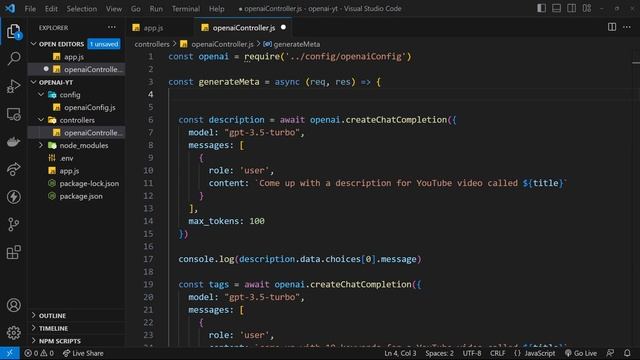Toggle secondary side bar layout icon
640x360 pixels.
coord(571,8)
